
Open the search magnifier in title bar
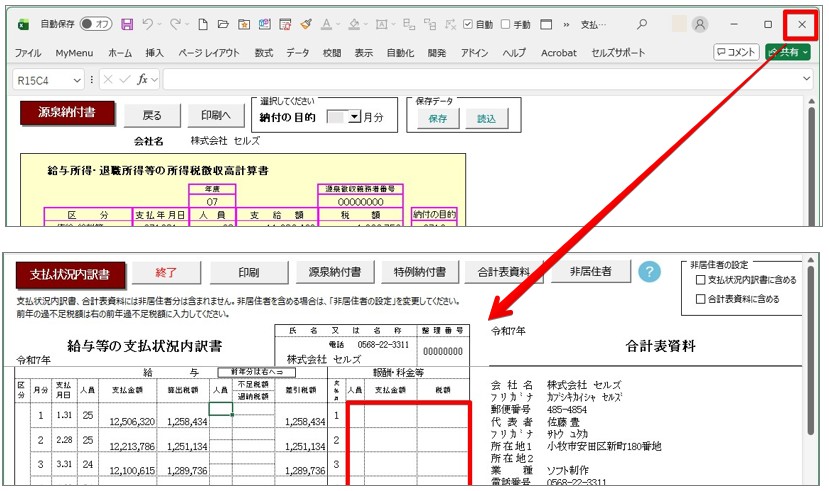pyautogui.click(x=642, y=24)
